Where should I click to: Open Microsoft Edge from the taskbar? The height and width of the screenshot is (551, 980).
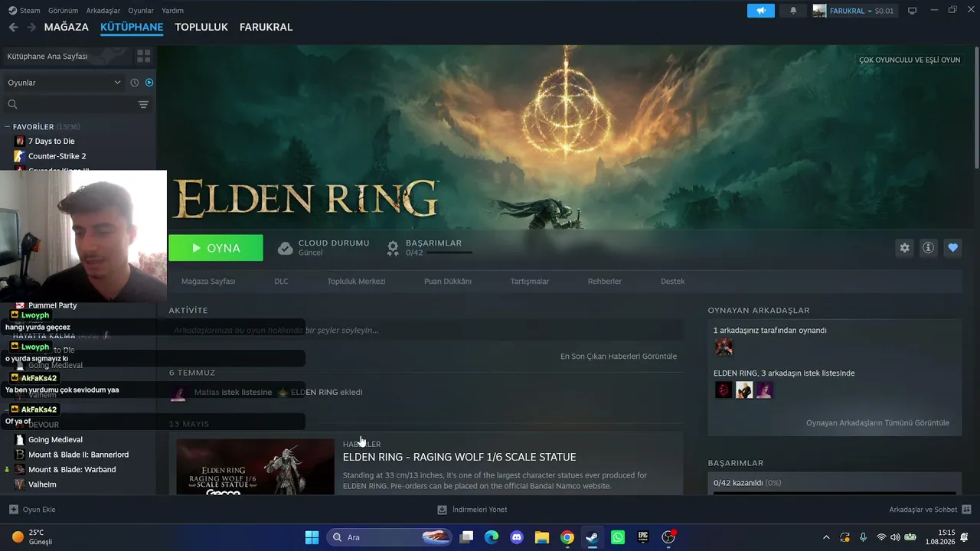tap(492, 537)
